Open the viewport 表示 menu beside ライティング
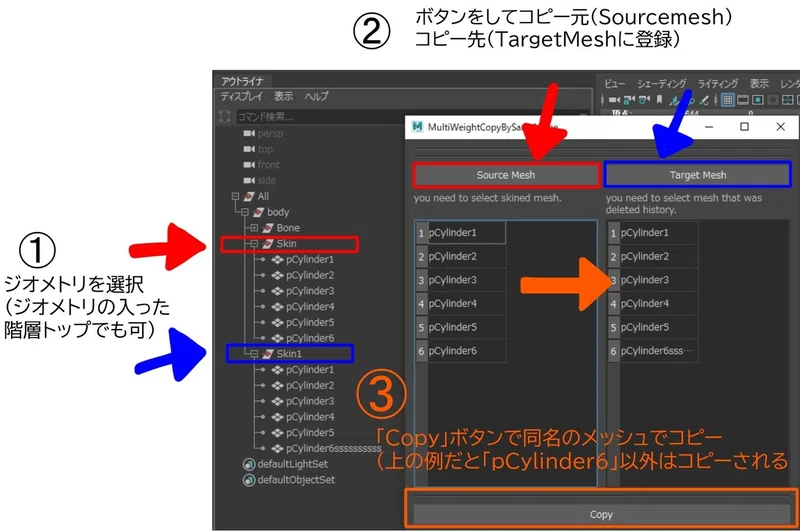The height and width of the screenshot is (531, 800). point(759,84)
